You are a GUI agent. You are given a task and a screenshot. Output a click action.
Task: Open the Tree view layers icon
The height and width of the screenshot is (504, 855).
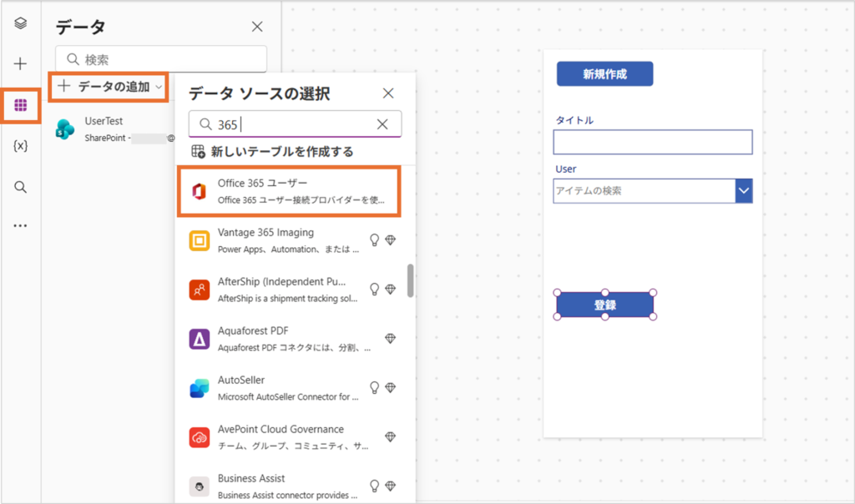[x=21, y=23]
